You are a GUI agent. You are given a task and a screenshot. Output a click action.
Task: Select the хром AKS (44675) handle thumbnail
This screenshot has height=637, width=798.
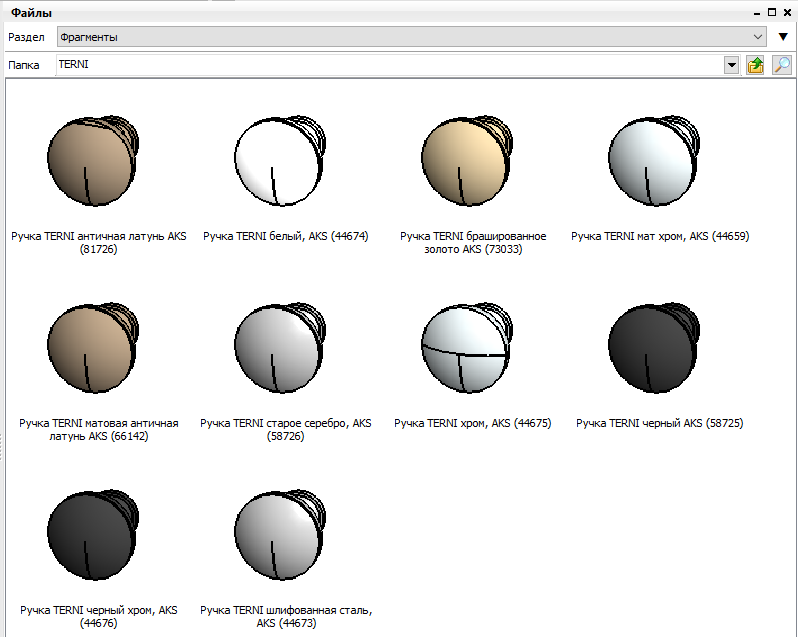[x=467, y=348]
